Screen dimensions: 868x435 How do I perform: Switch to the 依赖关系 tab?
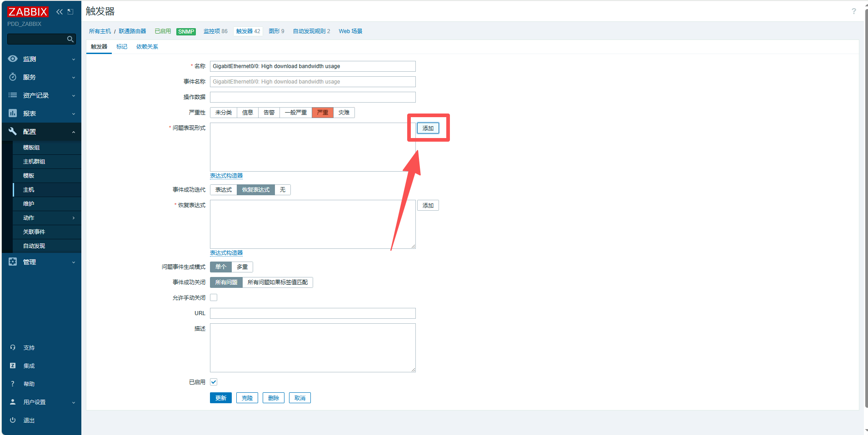click(x=147, y=47)
